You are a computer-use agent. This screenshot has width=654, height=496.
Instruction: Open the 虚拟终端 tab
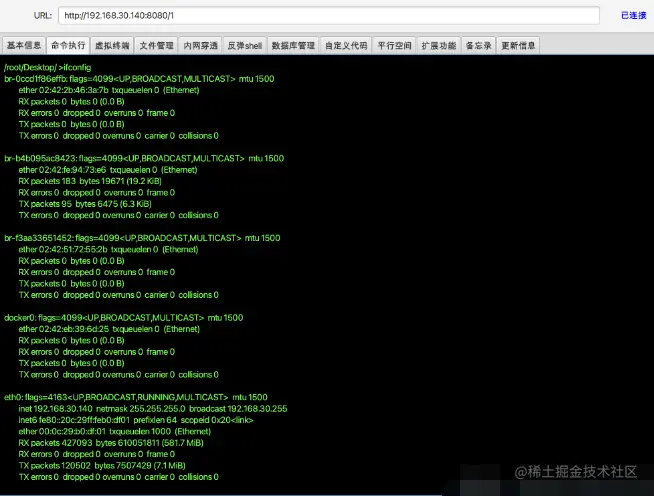[112, 45]
